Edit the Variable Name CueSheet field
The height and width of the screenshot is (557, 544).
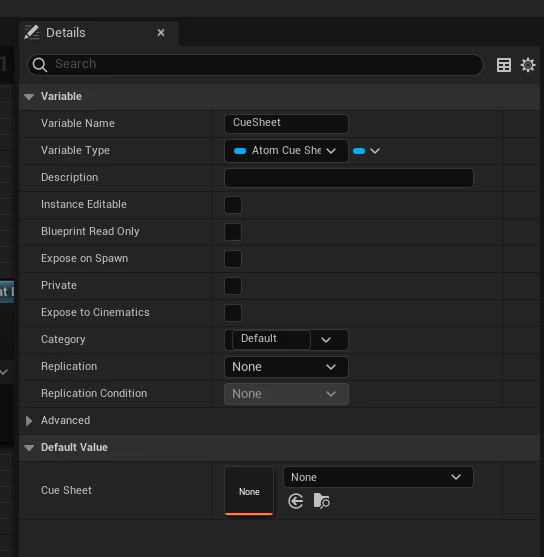286,124
